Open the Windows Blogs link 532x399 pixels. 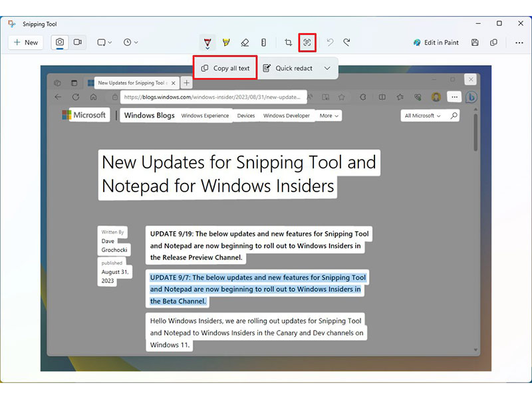149,115
